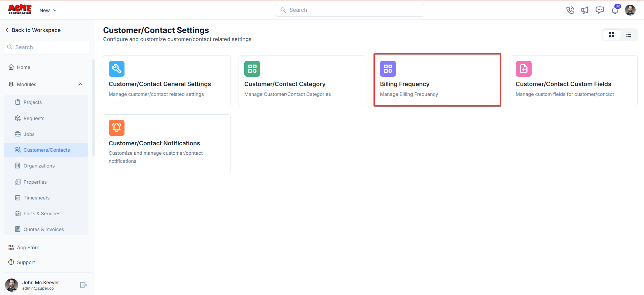
Task: Click the orange Notifications alarm icon
Action: 117,128
